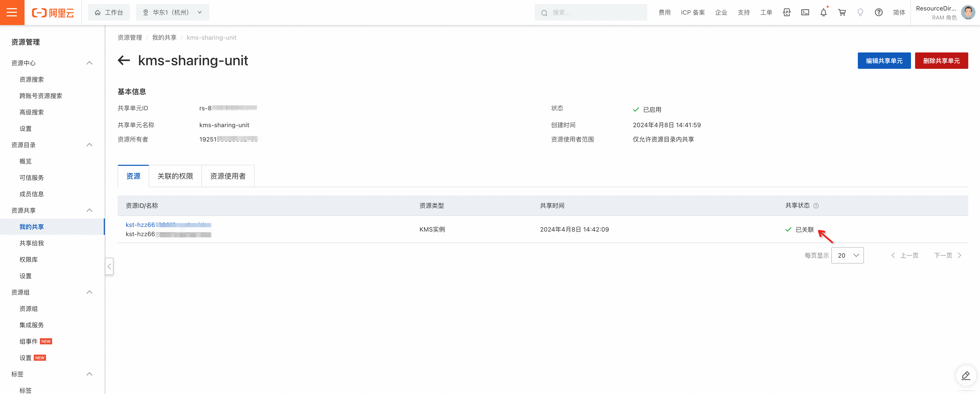Click 我的共享 breadcrumb link
The width and height of the screenshot is (980, 394).
click(x=164, y=37)
